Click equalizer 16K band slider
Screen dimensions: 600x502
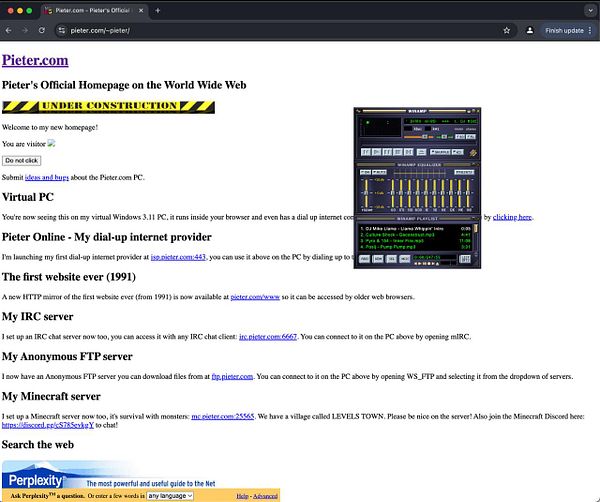coord(468,193)
